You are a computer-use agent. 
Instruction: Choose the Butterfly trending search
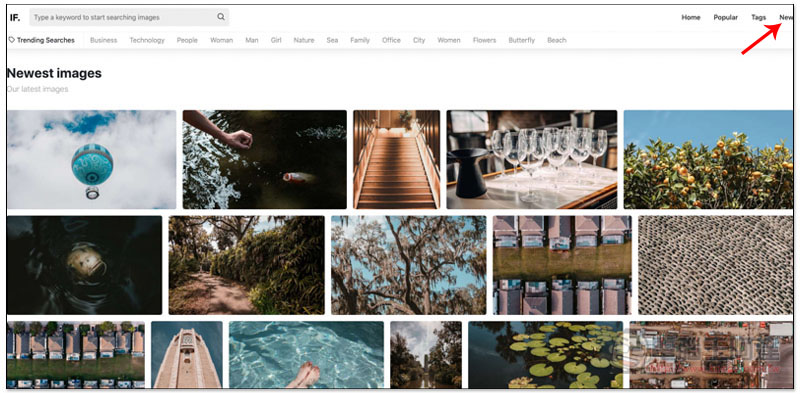(521, 40)
